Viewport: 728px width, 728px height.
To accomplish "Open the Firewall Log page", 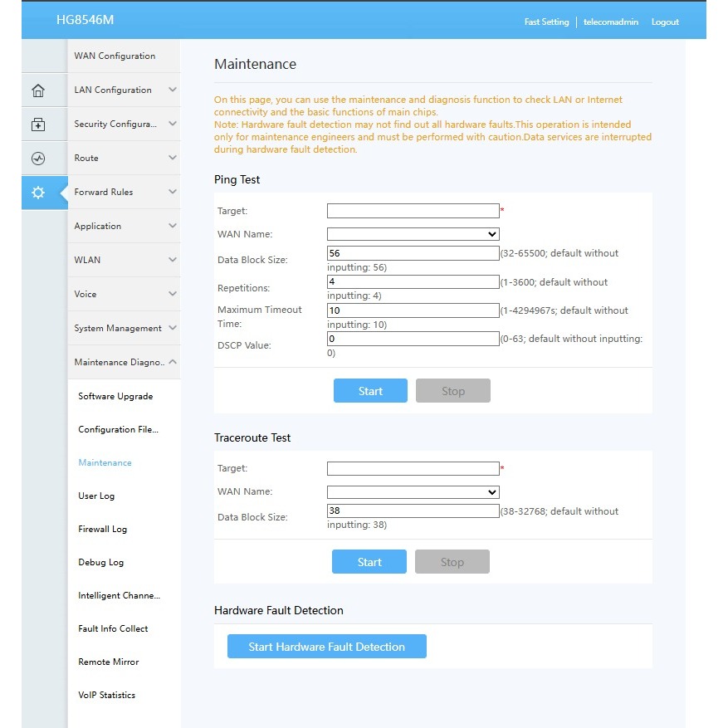I will pyautogui.click(x=102, y=529).
